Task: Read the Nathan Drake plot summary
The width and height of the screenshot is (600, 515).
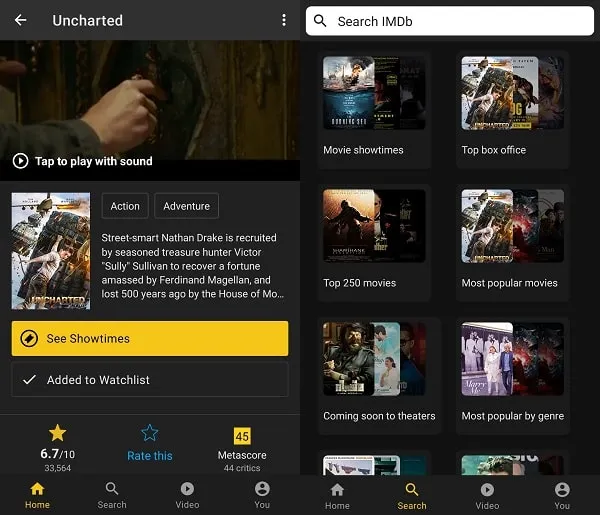Action: point(192,266)
